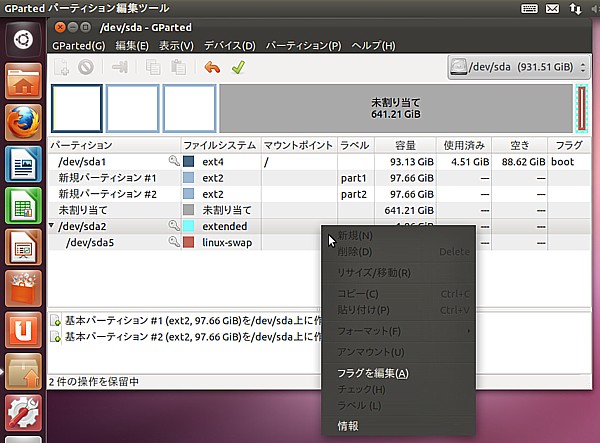Image resolution: width=600 pixels, height=443 pixels.
Task: Open the /dev/sda device selector dropdown
Action: point(518,67)
